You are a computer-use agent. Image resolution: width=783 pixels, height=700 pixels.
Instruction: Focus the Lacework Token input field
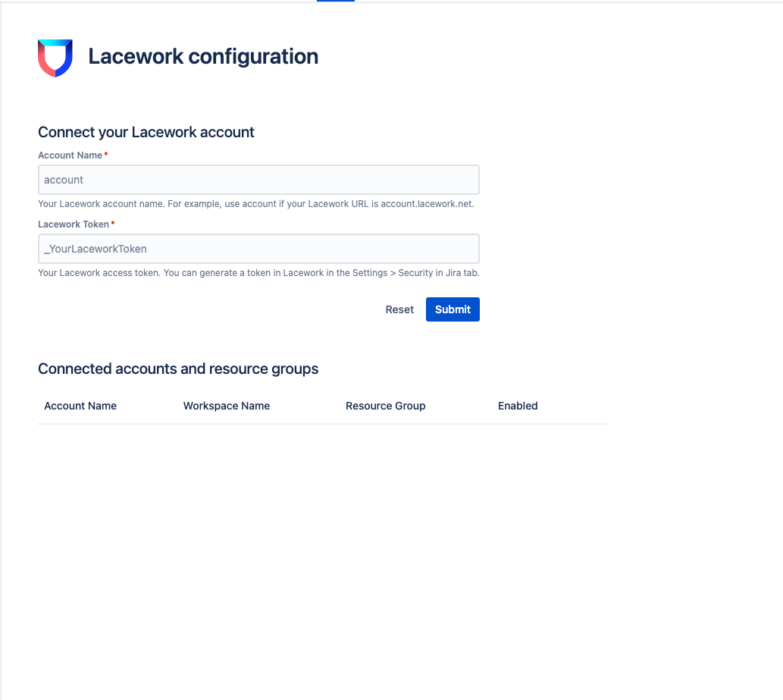click(x=258, y=249)
